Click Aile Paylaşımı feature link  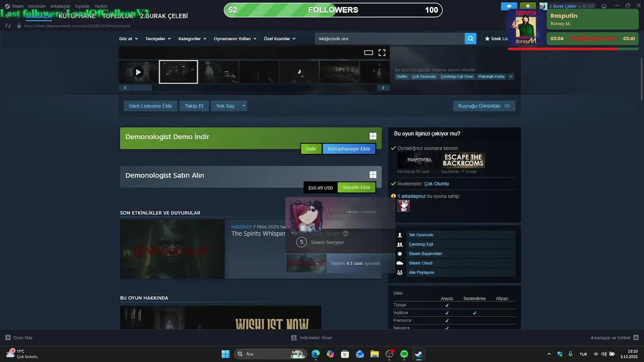422,273
